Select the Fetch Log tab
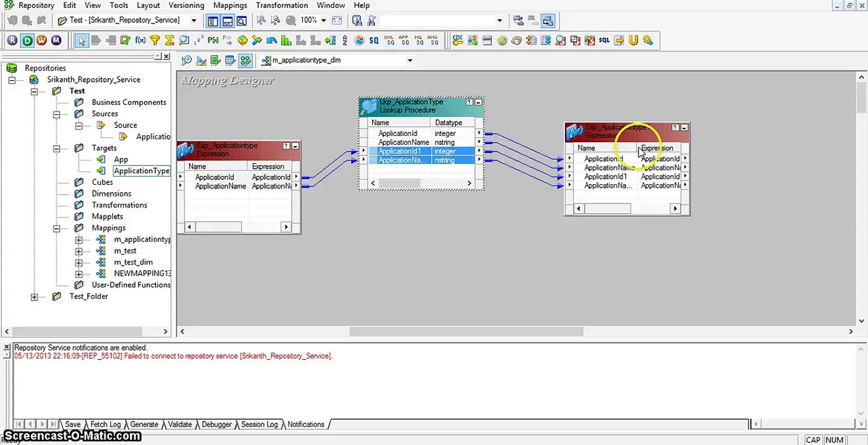The height and width of the screenshot is (445, 868). 105,425
